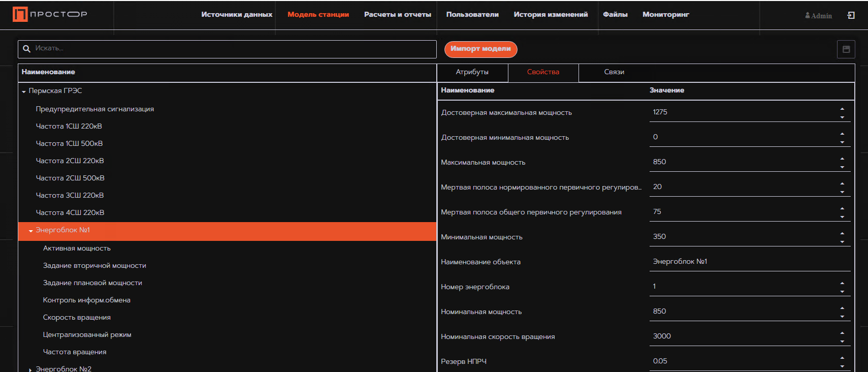Viewport: 868px width, 372px height.
Task: Increase Достоверная максимальная мощность with up arrow
Action: tap(842, 109)
